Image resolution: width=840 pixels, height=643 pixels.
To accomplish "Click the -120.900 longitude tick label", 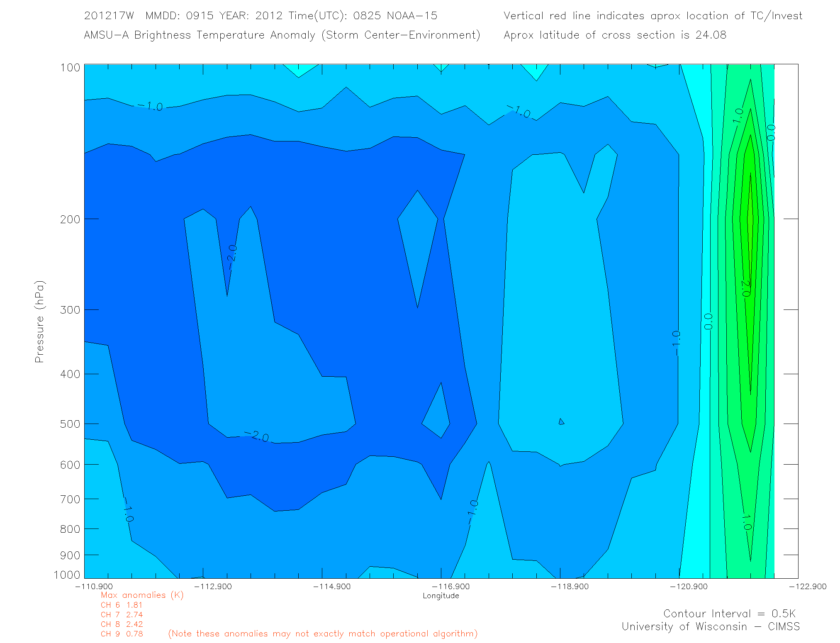I will point(689,586).
